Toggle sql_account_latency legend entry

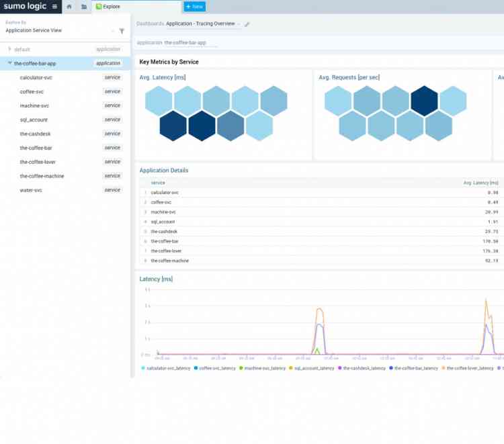pos(311,368)
